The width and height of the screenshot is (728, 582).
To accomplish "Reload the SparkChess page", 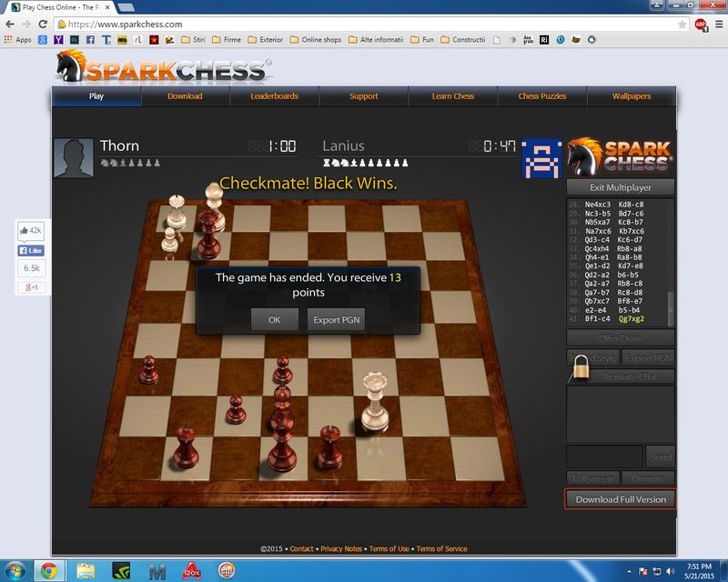I will 43,25.
